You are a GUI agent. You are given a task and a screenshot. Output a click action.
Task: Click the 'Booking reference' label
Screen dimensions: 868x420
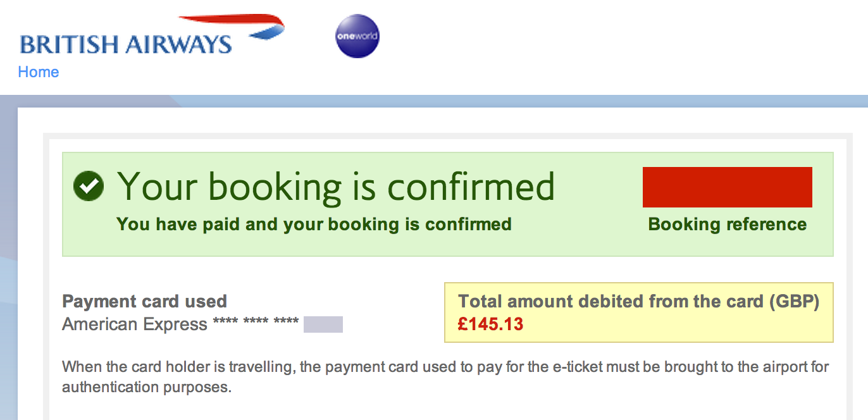[727, 225]
